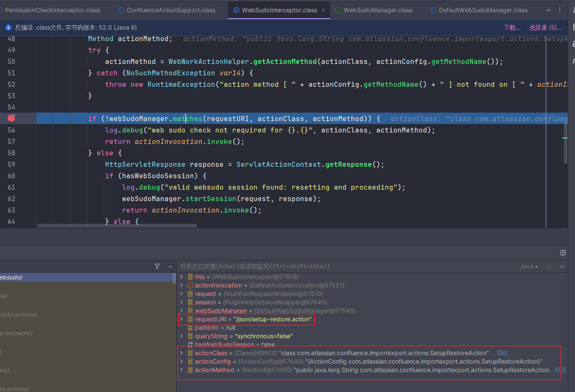The width and height of the screenshot is (575, 392).
Task: Toggle the breakpoint on the matches line
Action: (11, 118)
